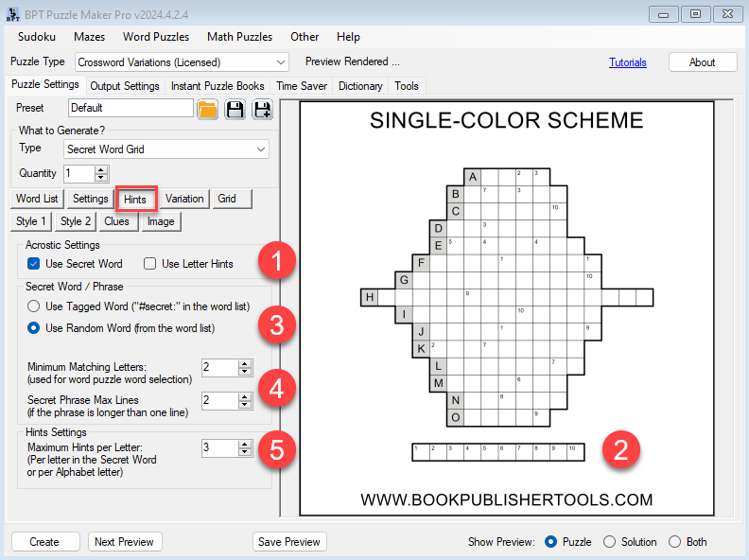Increase Secret Phrase Max Lines value
Image resolution: width=749 pixels, height=560 pixels.
pyautogui.click(x=245, y=396)
